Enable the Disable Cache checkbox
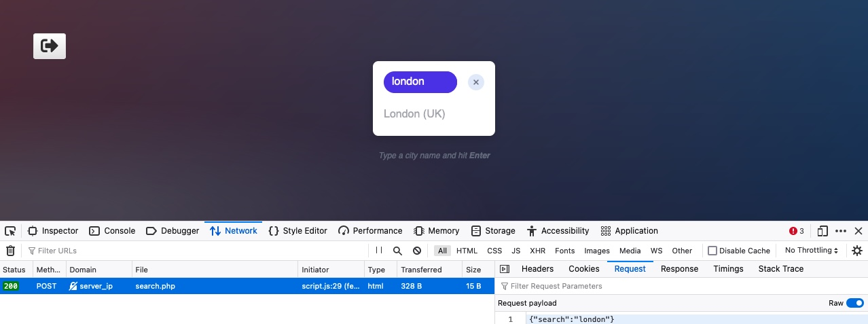Screen dimensions: 868x324 pyautogui.click(x=712, y=251)
